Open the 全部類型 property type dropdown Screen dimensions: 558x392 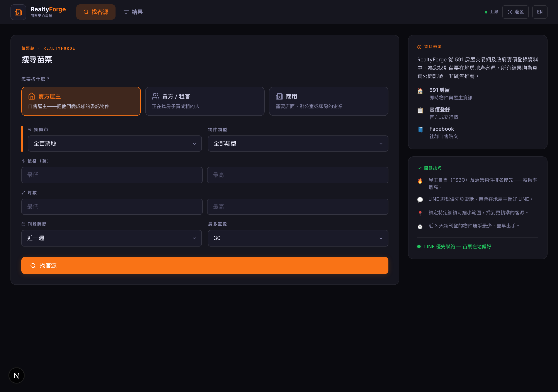298,144
